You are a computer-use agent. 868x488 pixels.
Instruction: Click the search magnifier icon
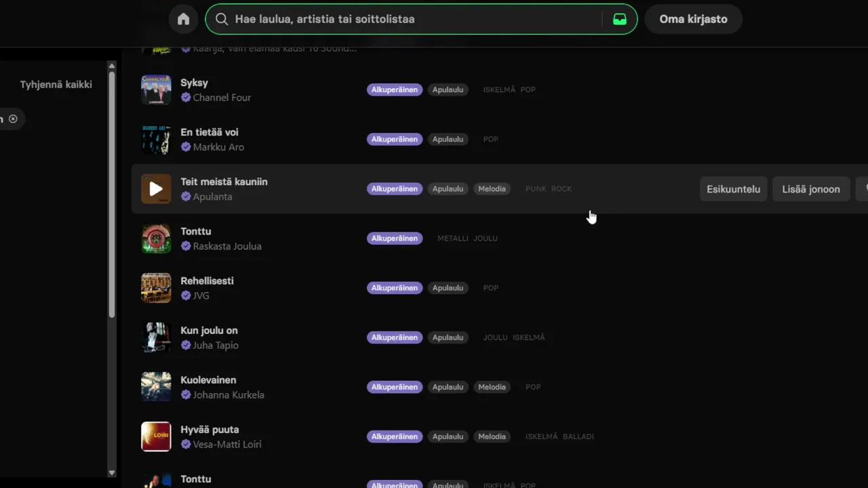pyautogui.click(x=222, y=19)
